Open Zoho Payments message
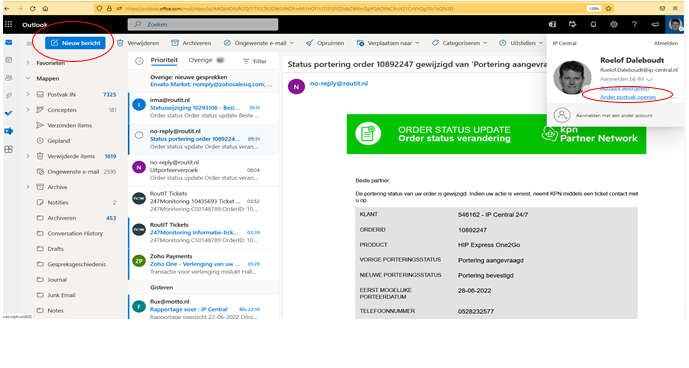 click(x=203, y=264)
